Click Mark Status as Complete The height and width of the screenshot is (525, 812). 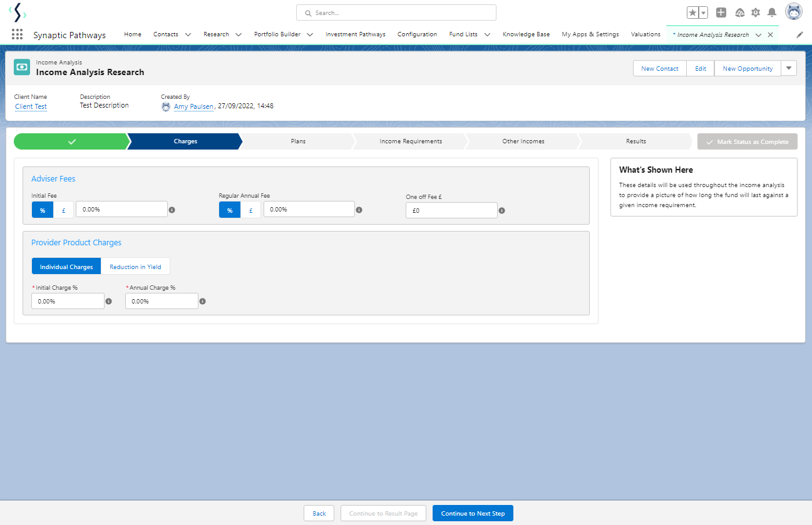pyautogui.click(x=748, y=141)
